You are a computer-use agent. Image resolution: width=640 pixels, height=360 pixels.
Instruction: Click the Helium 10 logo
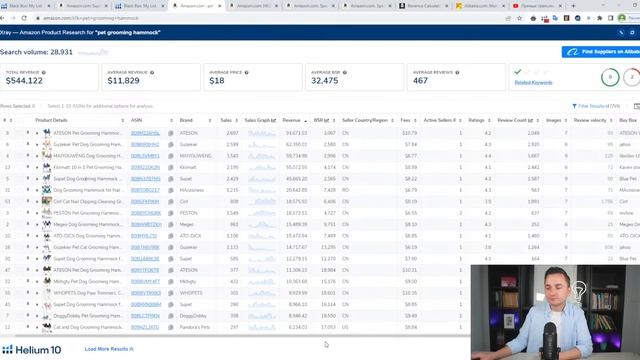tap(31, 350)
